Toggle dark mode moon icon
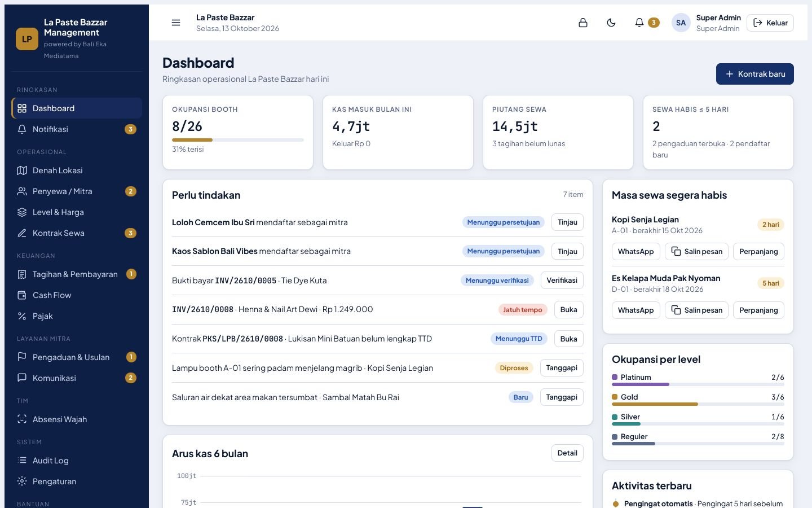This screenshot has width=812, height=508. [x=611, y=23]
